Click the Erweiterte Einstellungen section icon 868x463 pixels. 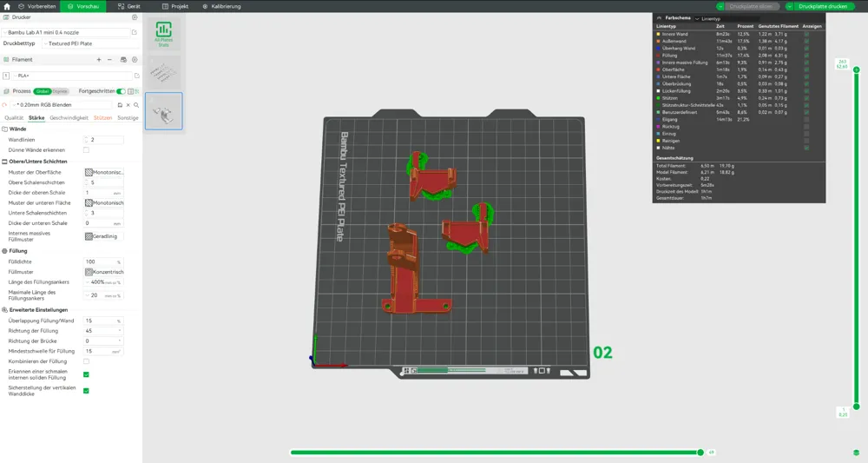tap(5, 309)
